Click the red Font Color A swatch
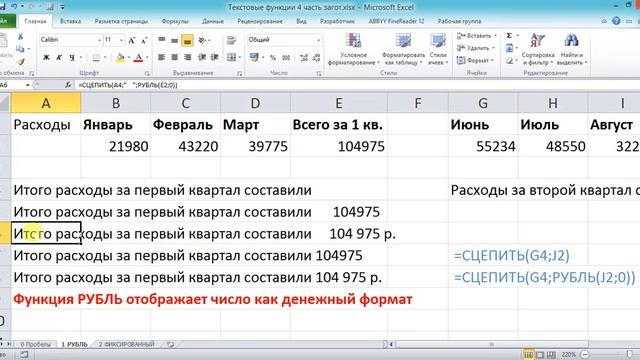The width and height of the screenshot is (640, 360). coord(138,58)
